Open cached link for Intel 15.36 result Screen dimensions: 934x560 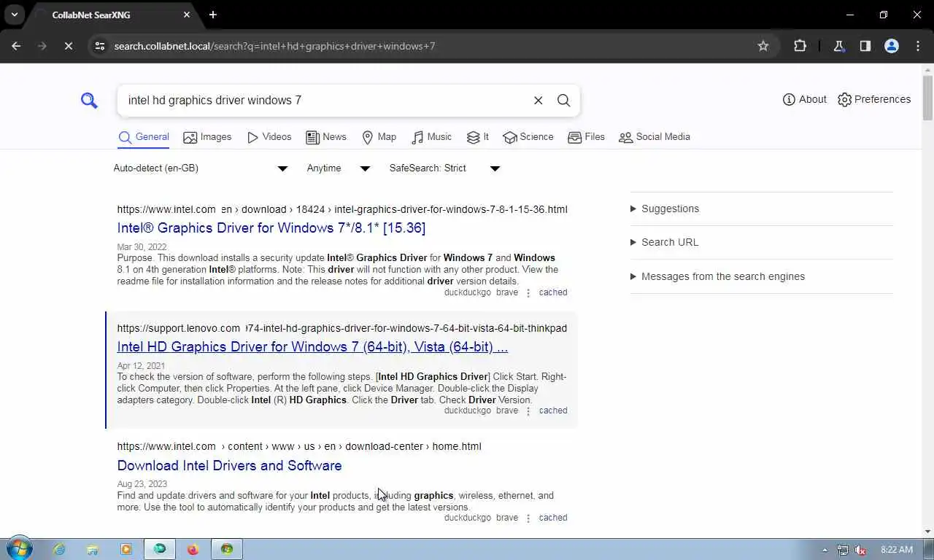(x=553, y=292)
